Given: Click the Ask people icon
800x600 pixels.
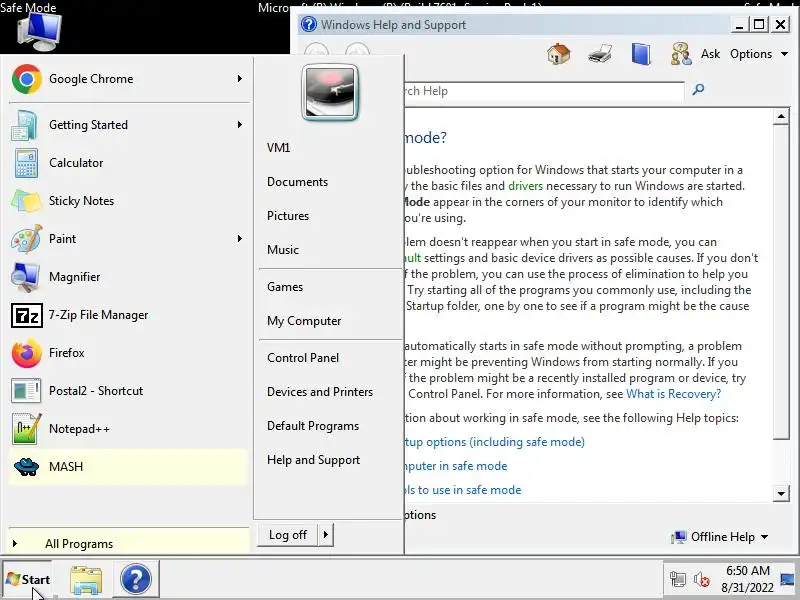Looking at the screenshot, I should 681,54.
